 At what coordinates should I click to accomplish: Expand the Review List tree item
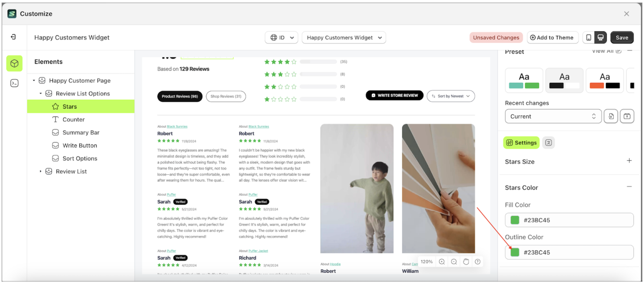pyautogui.click(x=41, y=171)
